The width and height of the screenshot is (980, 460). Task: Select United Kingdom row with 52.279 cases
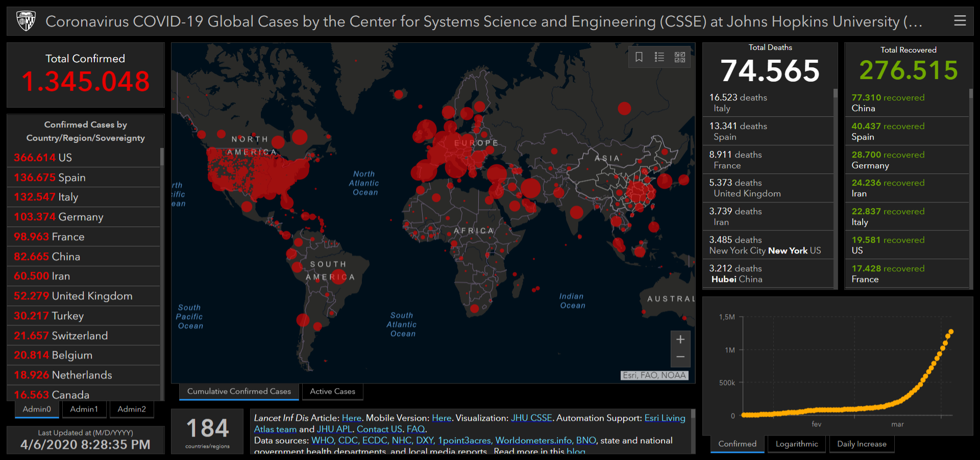point(84,296)
